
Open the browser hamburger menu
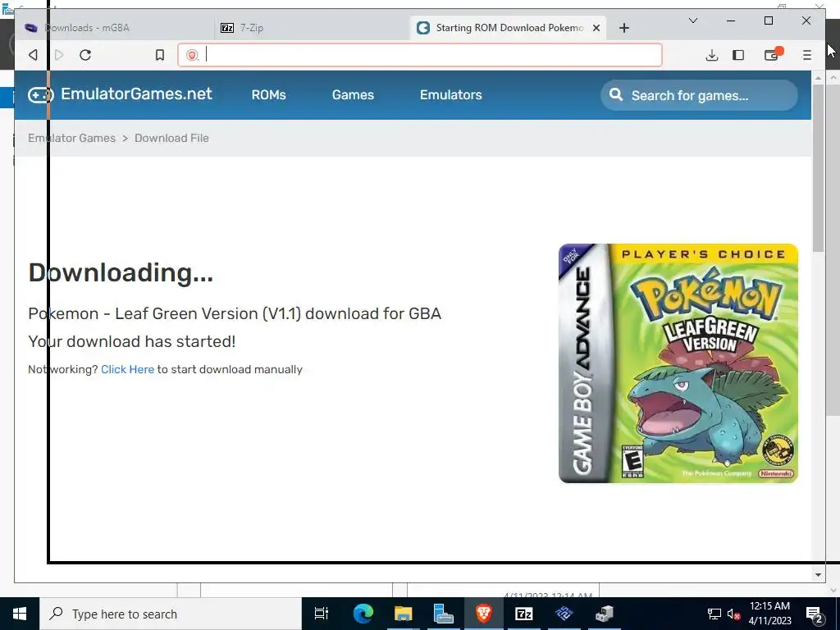point(807,55)
